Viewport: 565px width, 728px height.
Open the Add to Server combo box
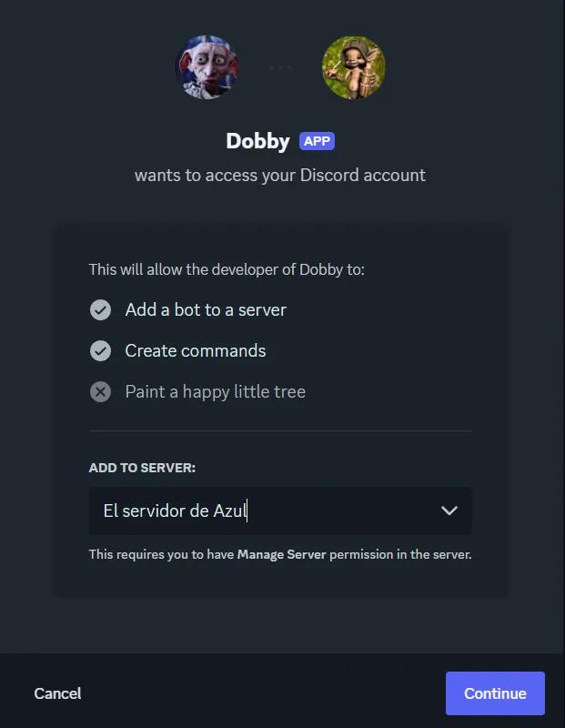[280, 511]
